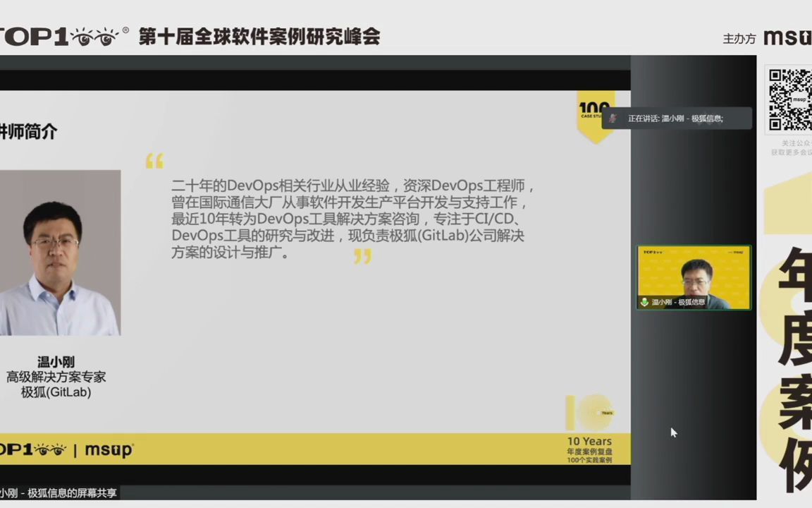Click the TOP100 logo in the header
This screenshot has width=812, height=508.
(x=63, y=37)
